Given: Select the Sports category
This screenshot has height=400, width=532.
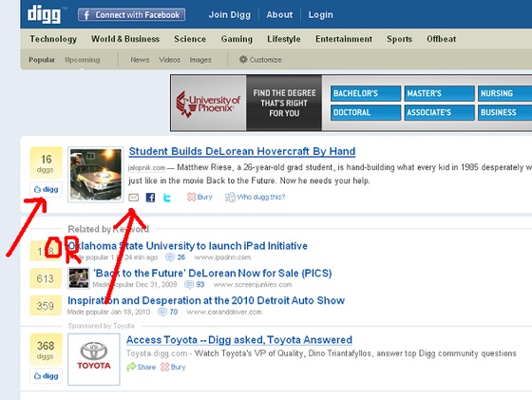Looking at the screenshot, I should (399, 39).
